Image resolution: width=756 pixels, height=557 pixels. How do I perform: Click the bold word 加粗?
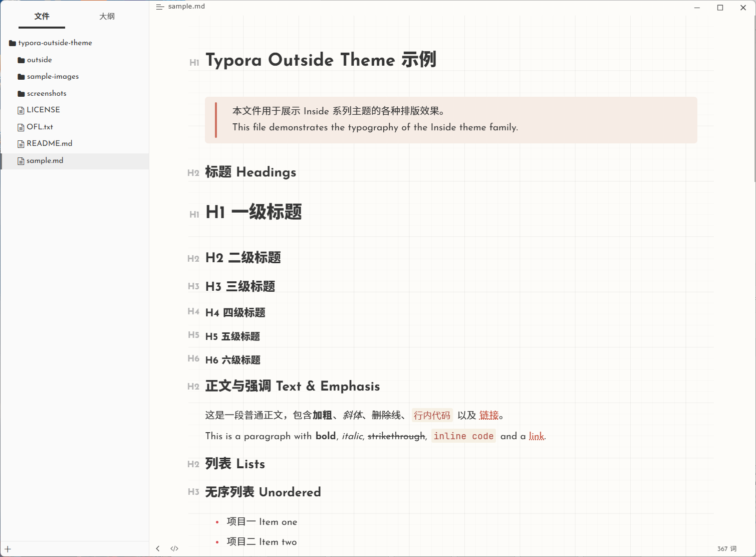coord(323,415)
